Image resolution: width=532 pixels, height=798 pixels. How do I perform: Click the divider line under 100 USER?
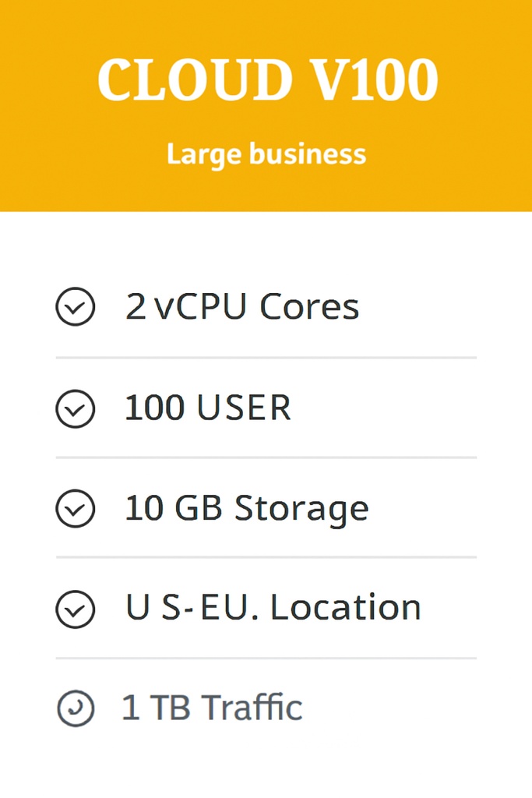click(x=266, y=457)
